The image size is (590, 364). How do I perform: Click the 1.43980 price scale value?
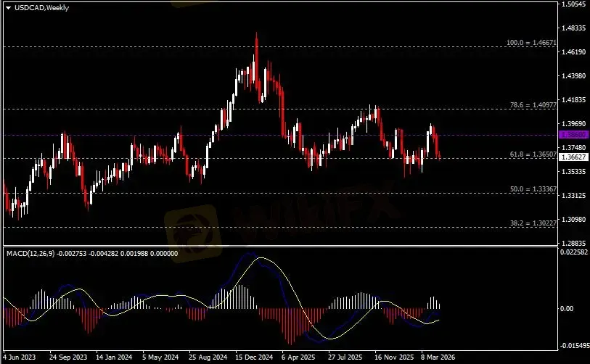[574, 76]
